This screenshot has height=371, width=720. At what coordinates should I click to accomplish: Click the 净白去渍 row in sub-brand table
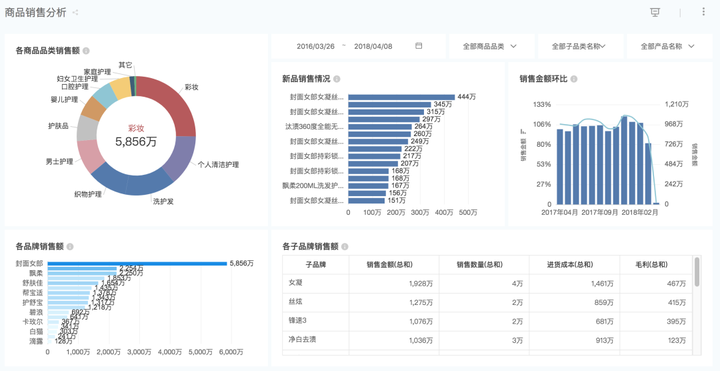pyautogui.click(x=487, y=340)
